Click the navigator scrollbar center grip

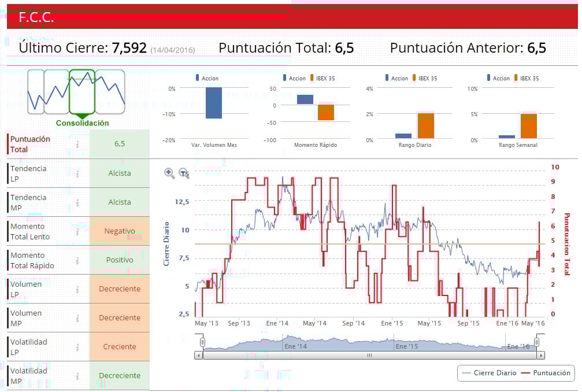(369, 355)
